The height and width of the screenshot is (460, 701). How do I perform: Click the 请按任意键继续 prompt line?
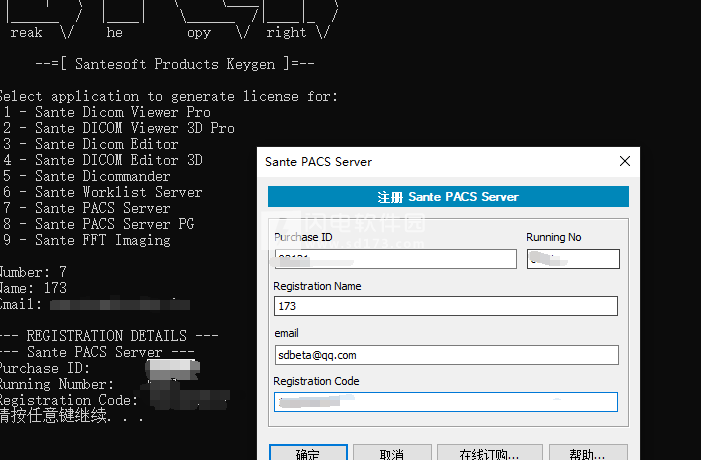(70, 417)
